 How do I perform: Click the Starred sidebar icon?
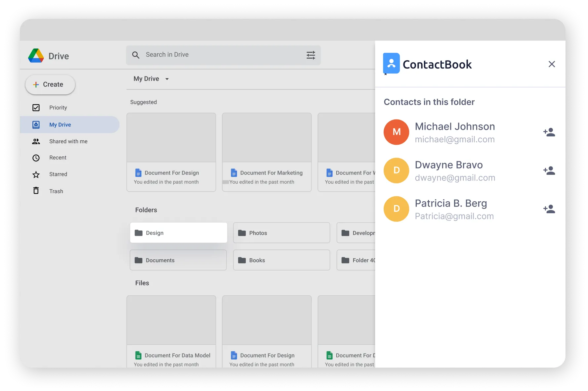(36, 174)
